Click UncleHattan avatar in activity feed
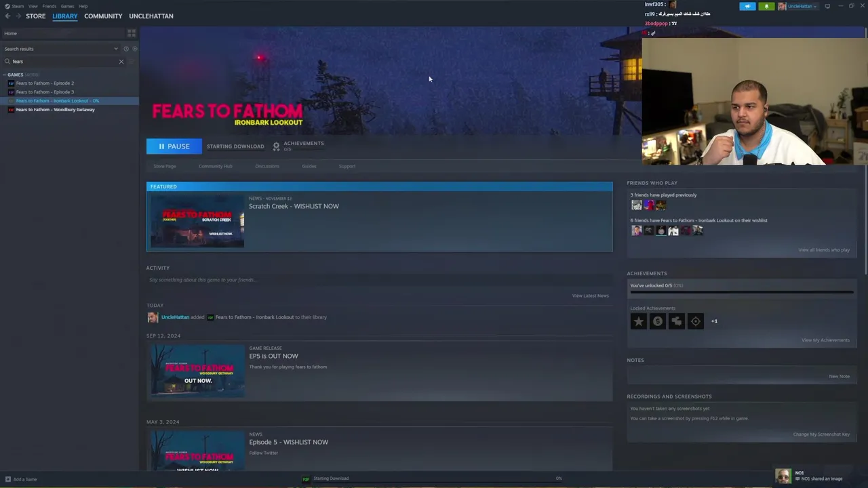This screenshot has height=488, width=868. coord(153,317)
